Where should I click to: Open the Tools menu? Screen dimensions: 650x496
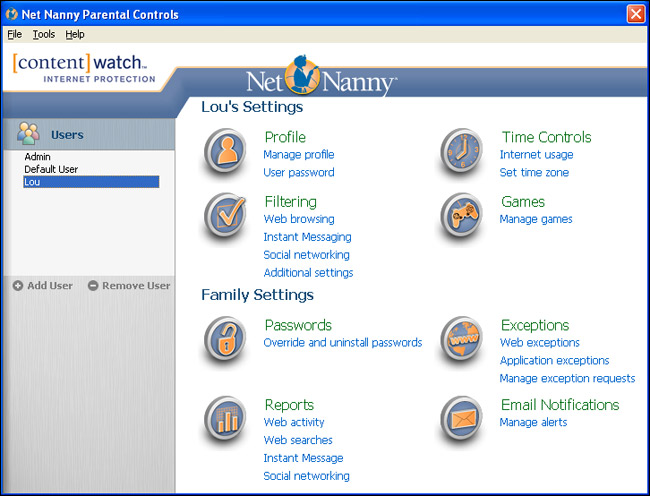pyautogui.click(x=44, y=34)
